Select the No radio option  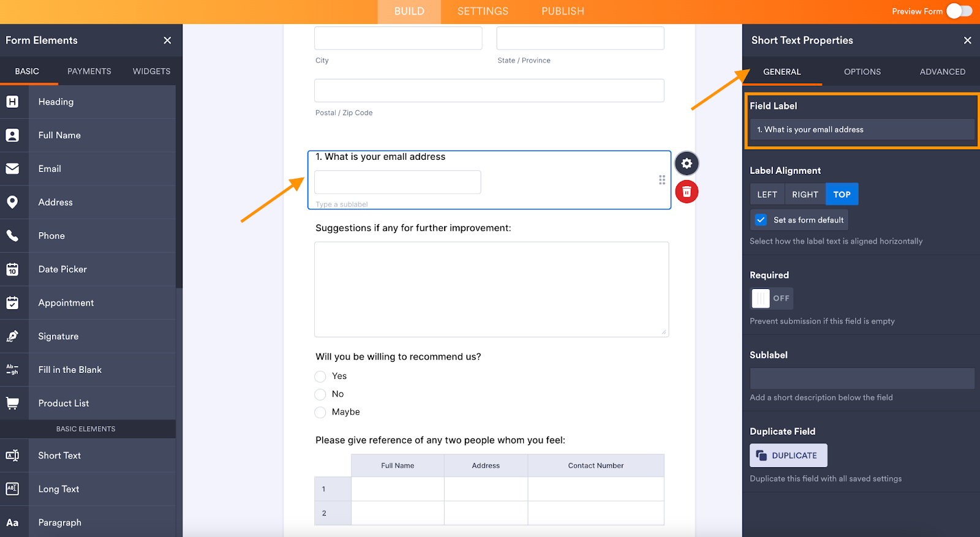pos(320,394)
